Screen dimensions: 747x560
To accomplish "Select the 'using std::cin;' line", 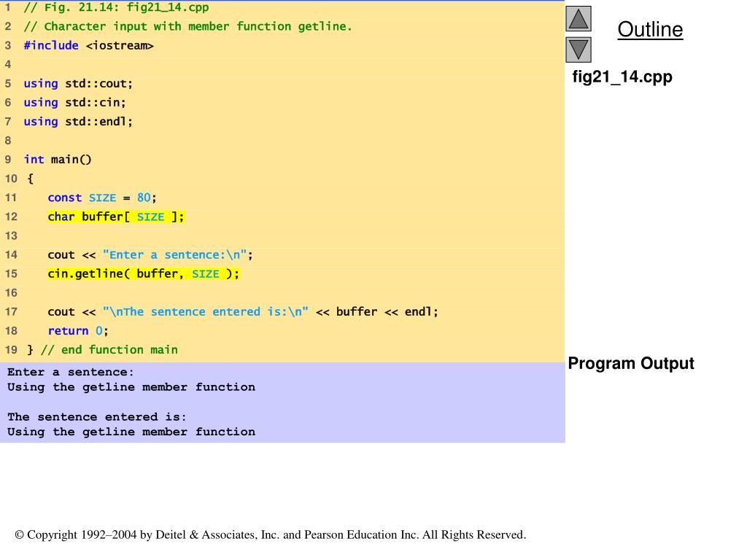I will 75,102.
